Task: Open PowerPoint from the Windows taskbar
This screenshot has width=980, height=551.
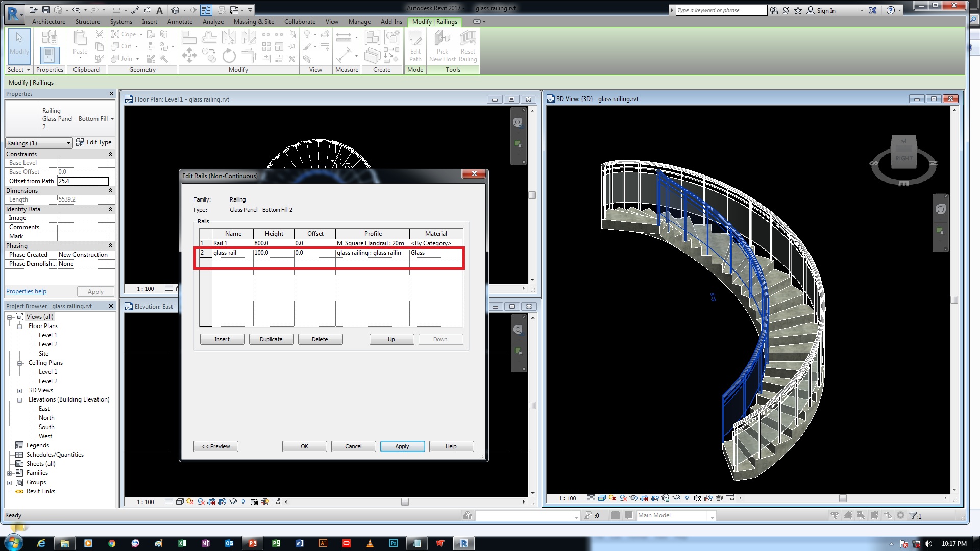Action: click(253, 543)
